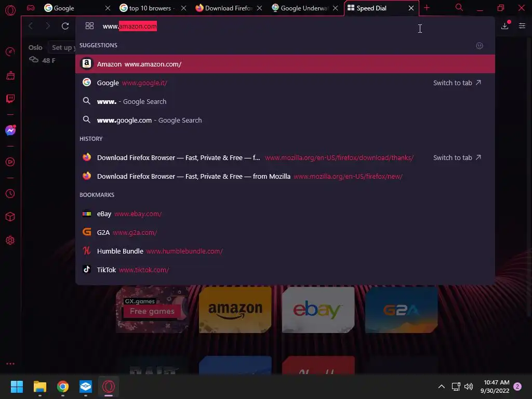Open GX Cleaner icon in sidebar

tap(10, 75)
